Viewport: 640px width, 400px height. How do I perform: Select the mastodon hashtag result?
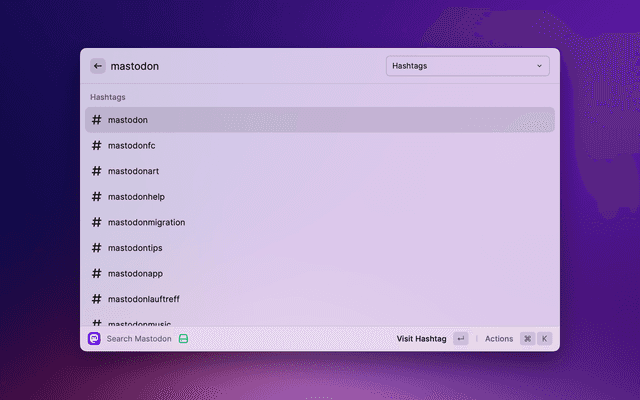point(320,120)
